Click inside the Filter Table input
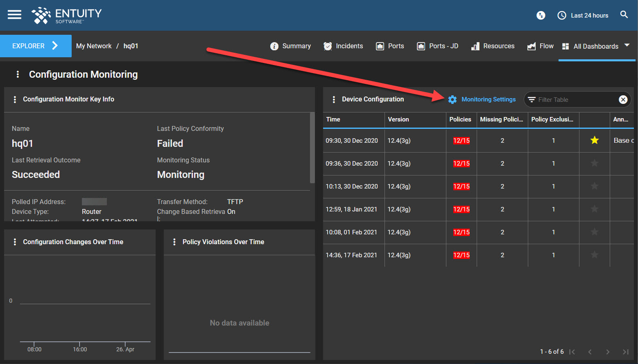638x364 pixels. (x=577, y=99)
